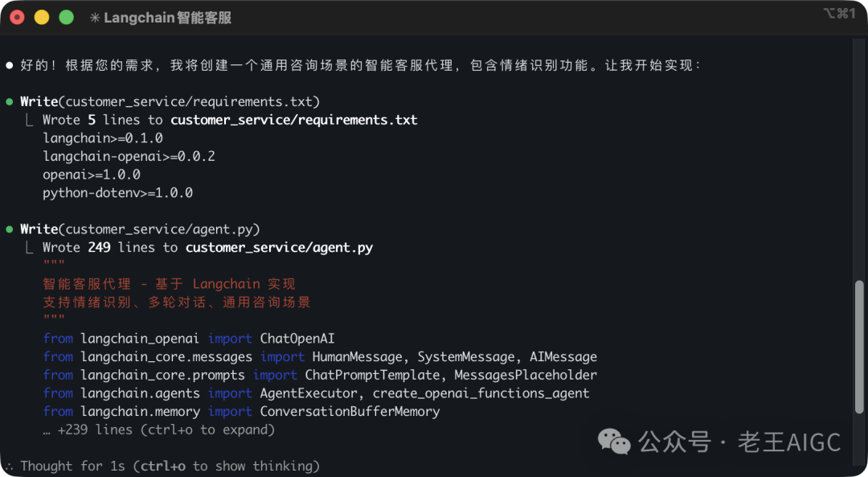Screen dimensions: 868x477
Task: Toggle the green zoom traffic light
Action: (66, 16)
